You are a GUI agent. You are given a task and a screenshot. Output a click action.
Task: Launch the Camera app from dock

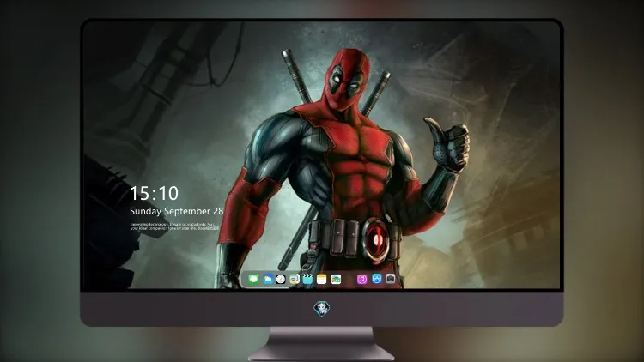pos(391,279)
